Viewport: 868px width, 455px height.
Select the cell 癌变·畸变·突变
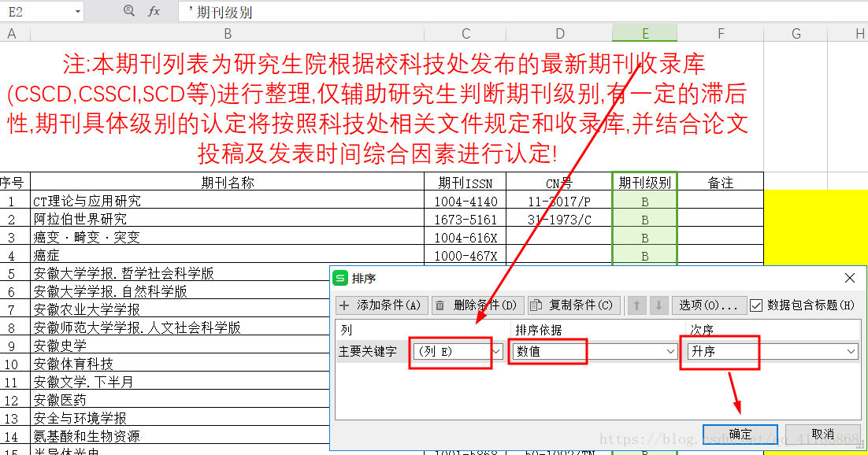point(228,237)
